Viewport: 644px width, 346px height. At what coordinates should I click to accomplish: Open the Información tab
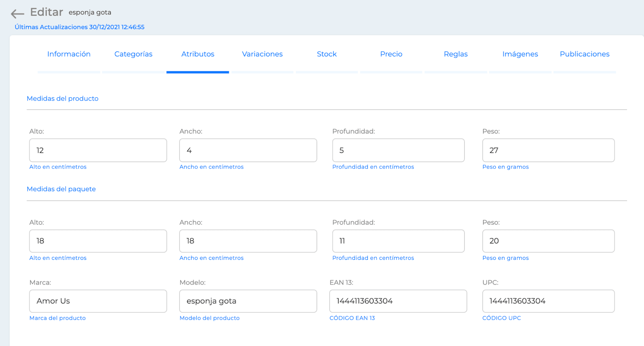point(69,54)
